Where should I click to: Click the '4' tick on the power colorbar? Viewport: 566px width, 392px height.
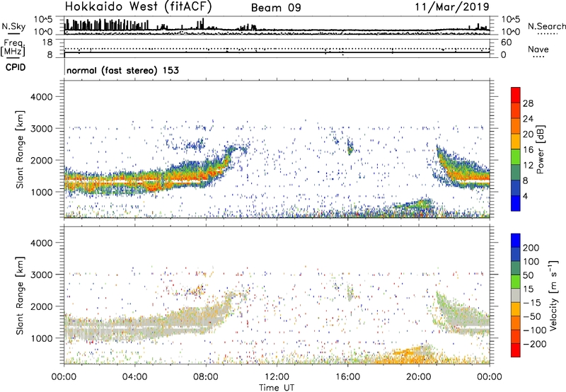[525, 196]
